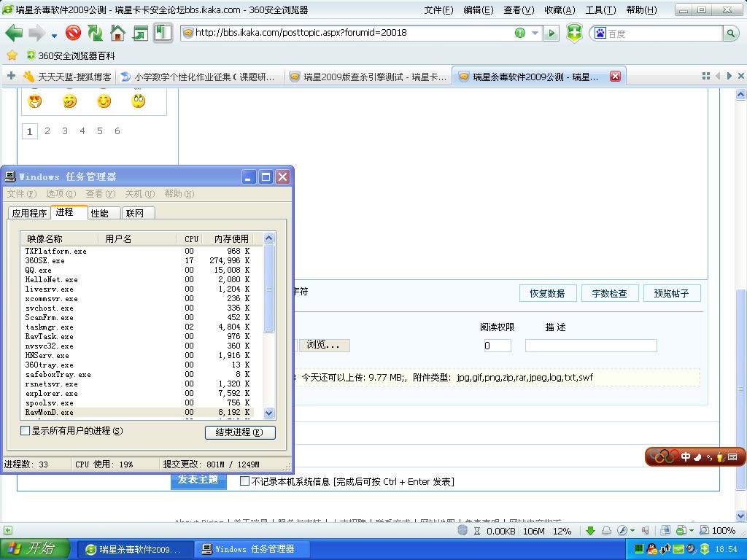Switch to 天天天蓝-搜狐博客 tab
Image resolution: width=747 pixels, height=560 pixels.
point(67,77)
